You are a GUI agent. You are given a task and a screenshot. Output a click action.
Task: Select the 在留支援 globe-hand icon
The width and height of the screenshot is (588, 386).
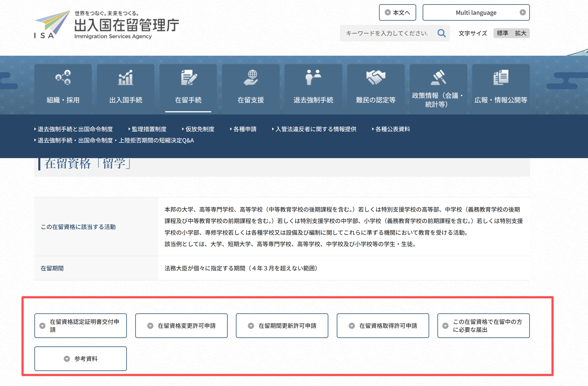point(251,77)
